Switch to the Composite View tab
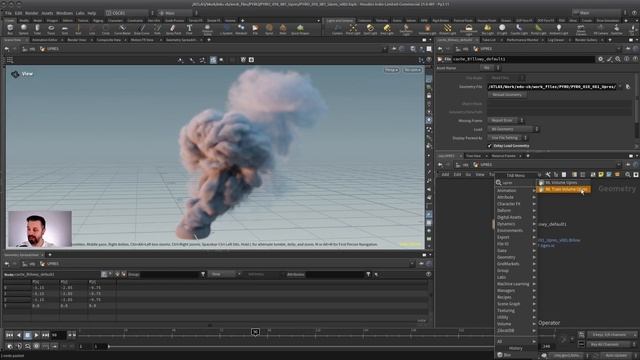Screen dimensions: 640x360 coord(109,40)
